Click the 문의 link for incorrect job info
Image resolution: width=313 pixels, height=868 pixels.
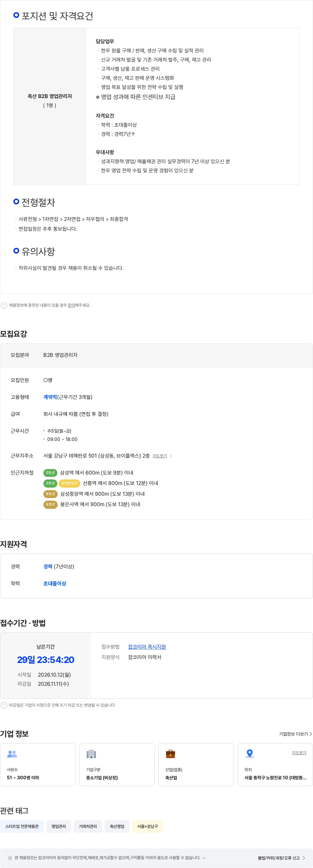click(71, 305)
